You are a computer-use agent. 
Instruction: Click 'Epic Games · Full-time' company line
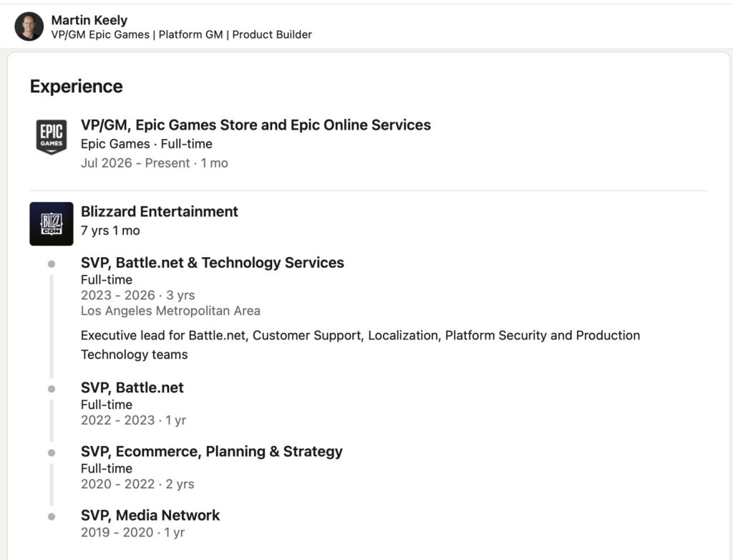pyautogui.click(x=146, y=144)
